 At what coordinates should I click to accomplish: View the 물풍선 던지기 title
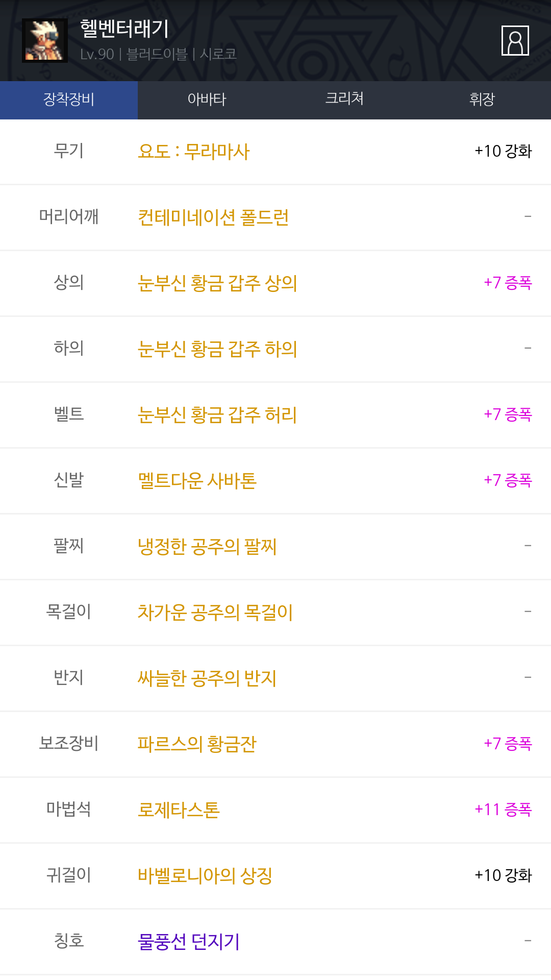[x=189, y=942]
